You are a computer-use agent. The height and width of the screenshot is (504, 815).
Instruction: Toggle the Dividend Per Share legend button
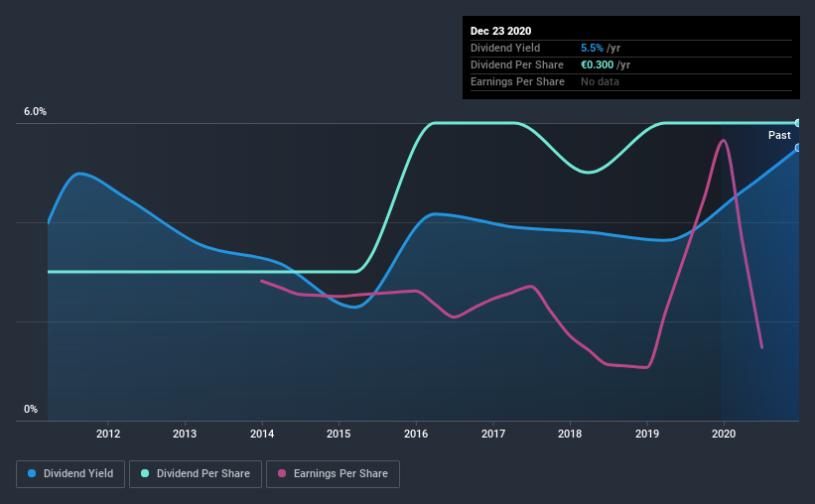(x=196, y=474)
